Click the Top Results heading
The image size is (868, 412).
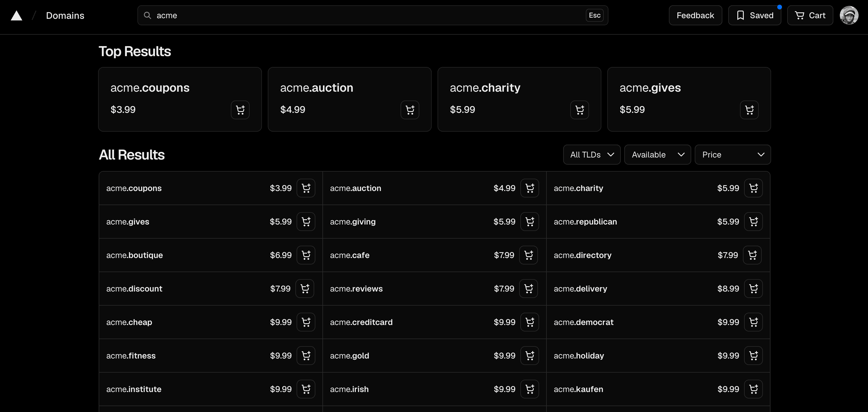(x=135, y=52)
